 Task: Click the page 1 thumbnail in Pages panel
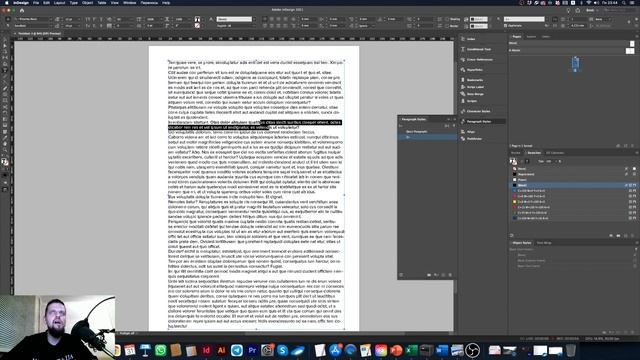pos(575,63)
